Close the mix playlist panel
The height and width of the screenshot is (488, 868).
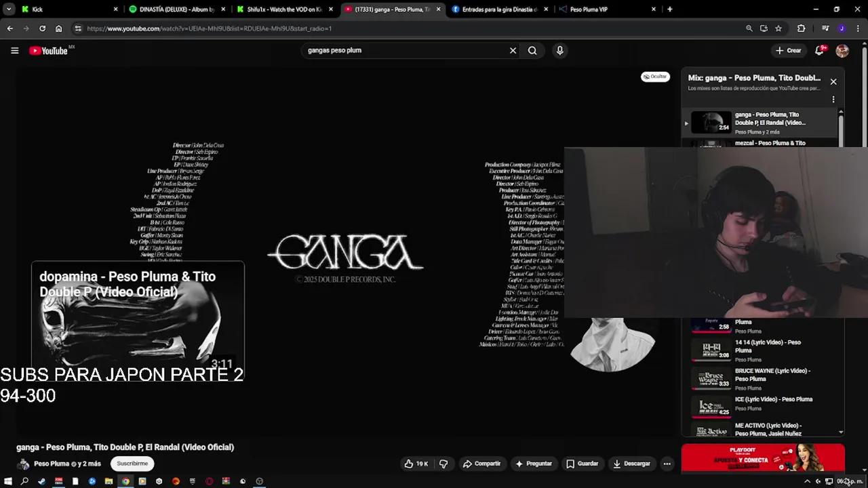pos(833,81)
